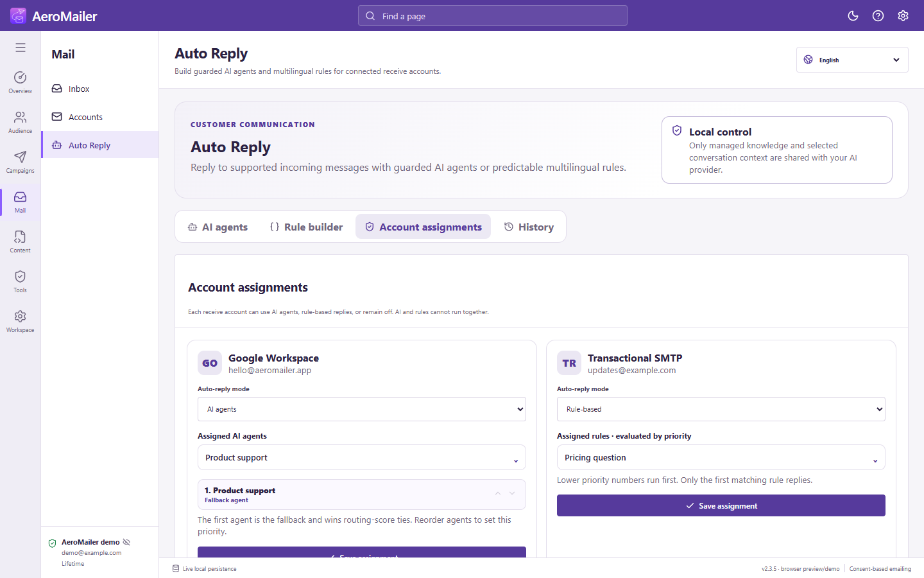924x578 pixels.
Task: Open Overview in the left rail
Action: tap(21, 82)
